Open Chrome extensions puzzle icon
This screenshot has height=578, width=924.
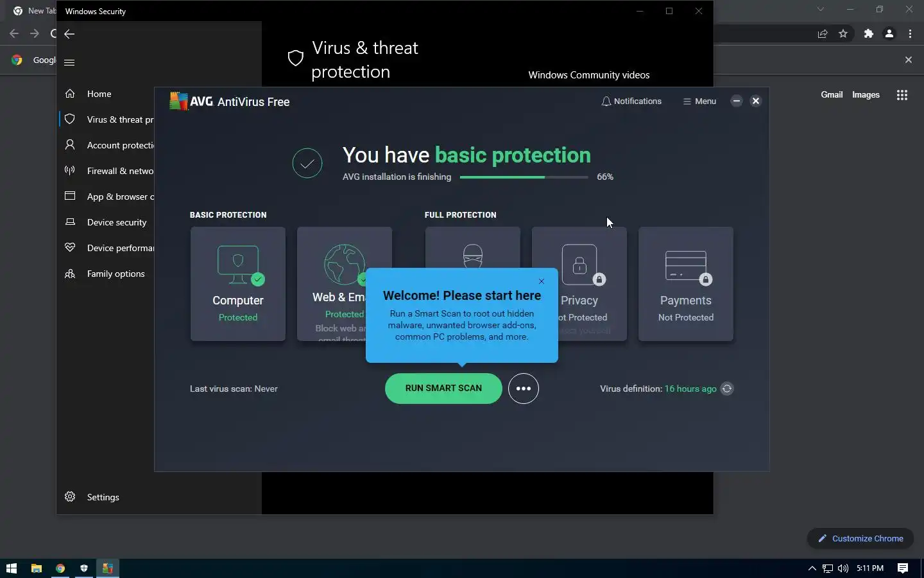869,34
